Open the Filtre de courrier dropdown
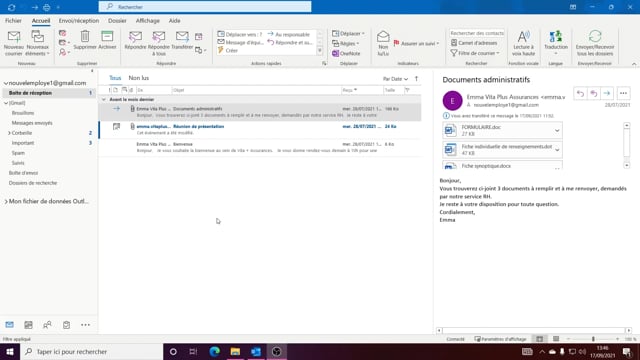The height and width of the screenshot is (360, 640). click(x=475, y=53)
